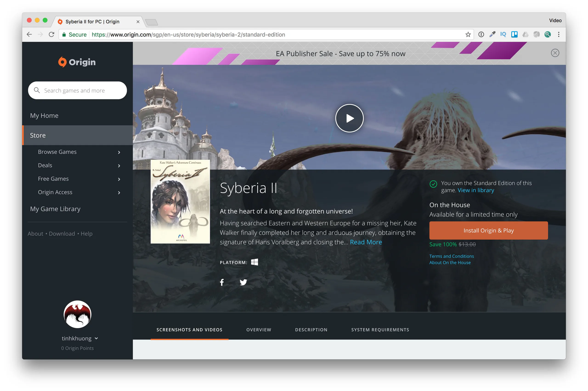This screenshot has width=588, height=391.
Task: Share the game on Twitter
Action: point(243,282)
